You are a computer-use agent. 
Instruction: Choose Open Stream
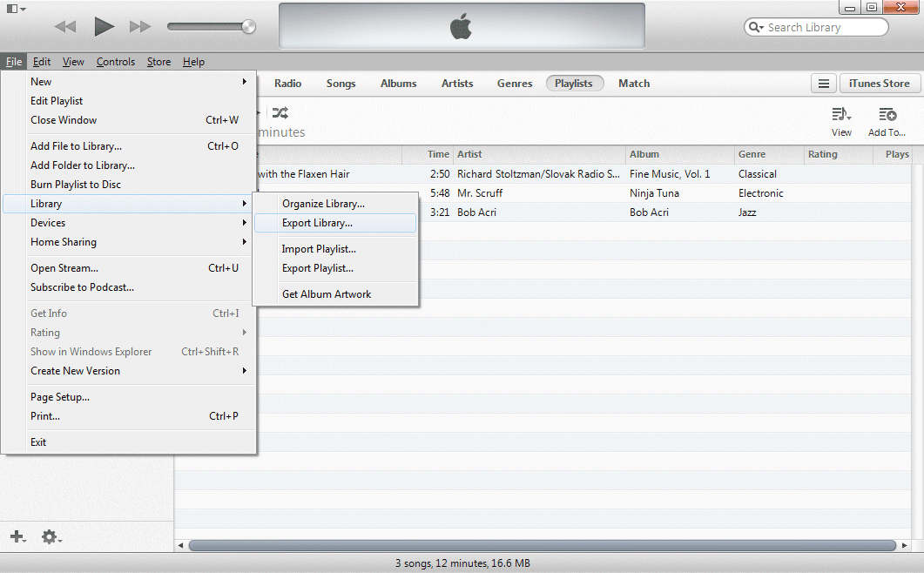[x=129, y=268]
